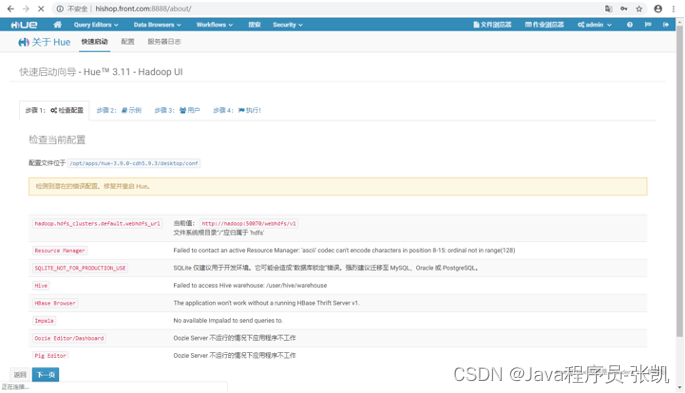Click the 返回 back button
The width and height of the screenshot is (685, 393).
pyautogui.click(x=20, y=375)
